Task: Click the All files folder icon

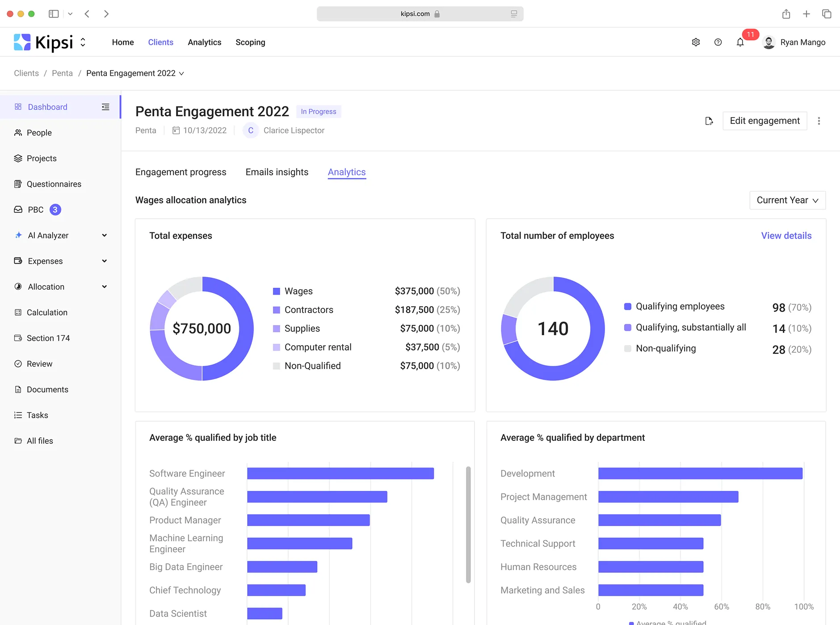Action: click(x=18, y=441)
